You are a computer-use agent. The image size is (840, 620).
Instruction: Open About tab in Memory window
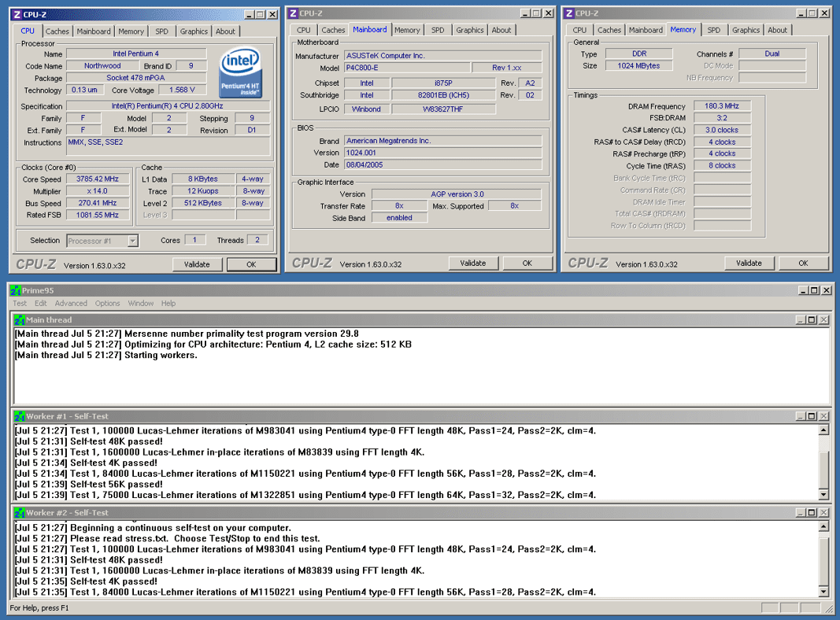pyautogui.click(x=777, y=31)
